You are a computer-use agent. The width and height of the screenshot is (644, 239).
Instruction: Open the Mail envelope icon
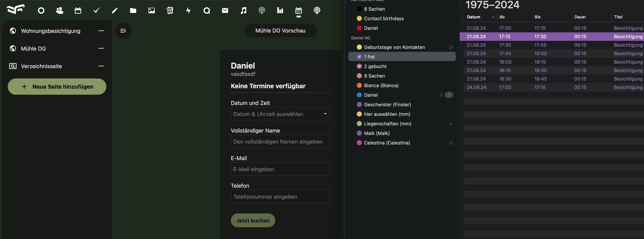click(225, 10)
